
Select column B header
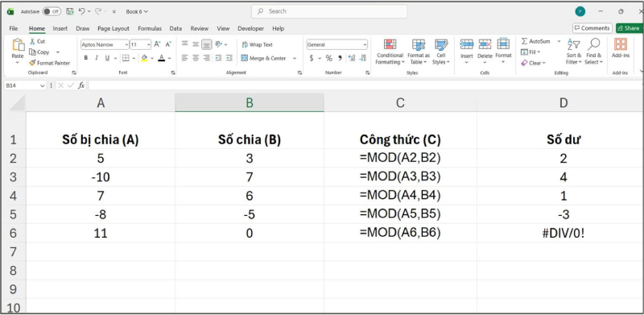click(x=250, y=103)
